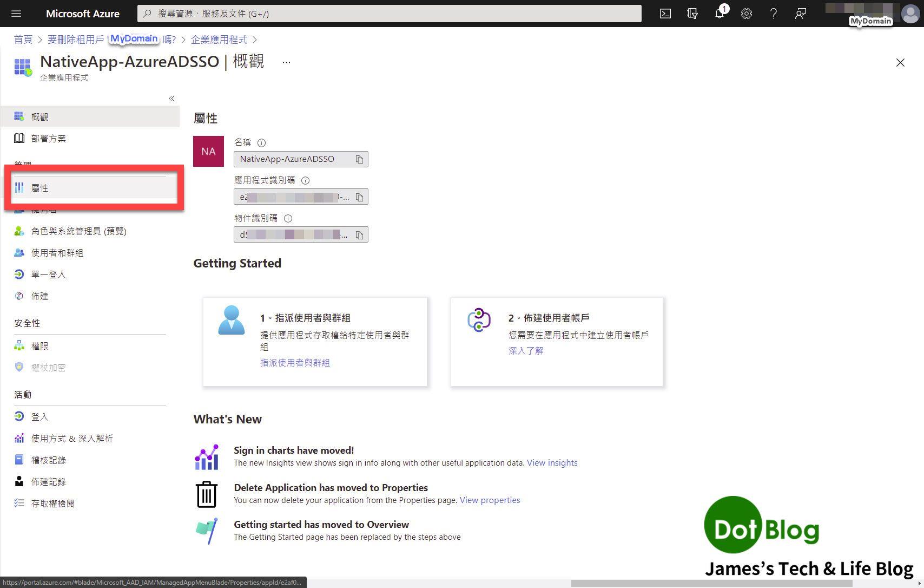This screenshot has height=588, width=924.
Task: Open 部署方案 in side menu
Action: (90, 138)
